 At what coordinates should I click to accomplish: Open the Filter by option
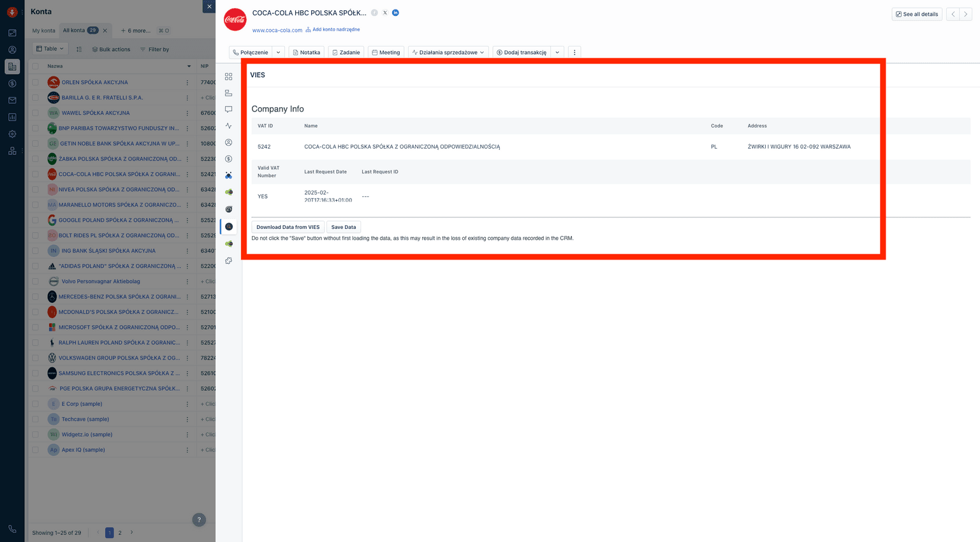154,49
